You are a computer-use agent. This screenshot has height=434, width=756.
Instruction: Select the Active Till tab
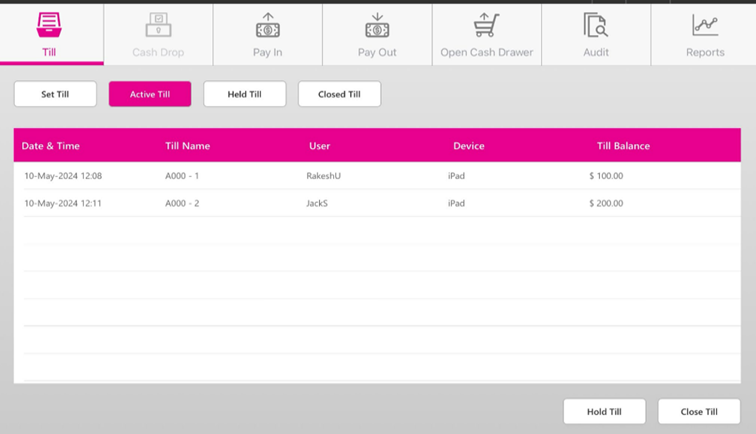tap(150, 94)
